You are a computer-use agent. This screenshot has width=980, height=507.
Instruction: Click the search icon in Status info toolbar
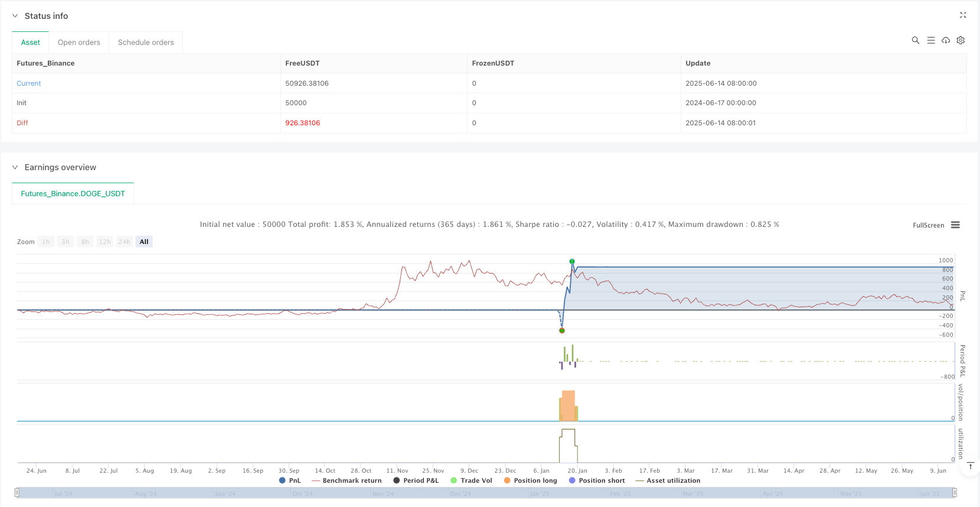916,40
